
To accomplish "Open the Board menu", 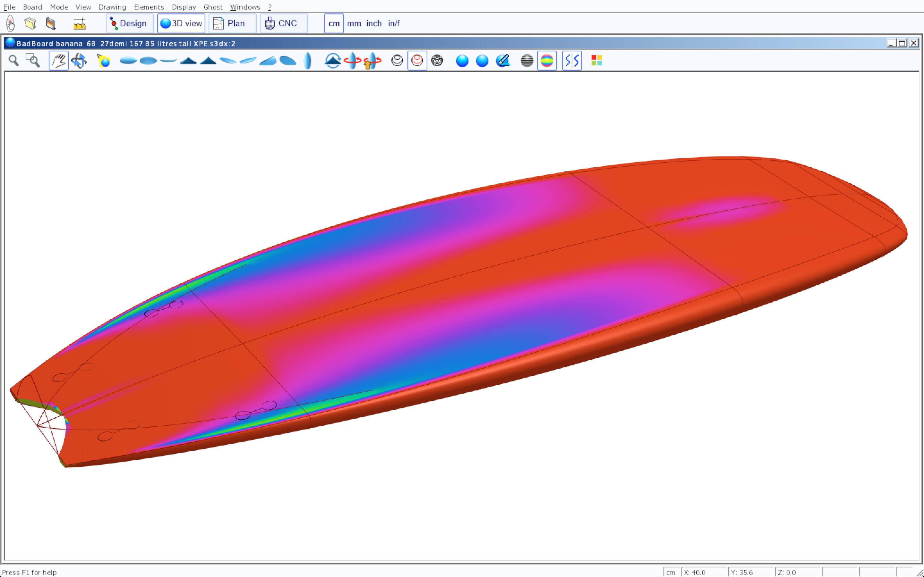I will point(32,7).
